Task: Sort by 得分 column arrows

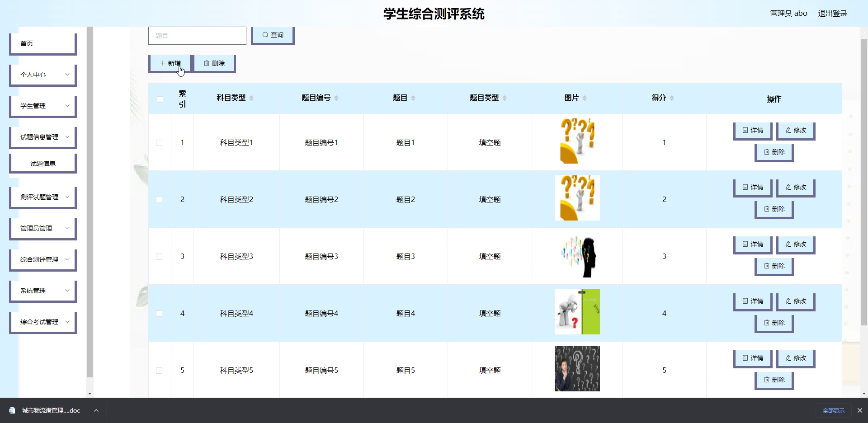Action: 672,98
